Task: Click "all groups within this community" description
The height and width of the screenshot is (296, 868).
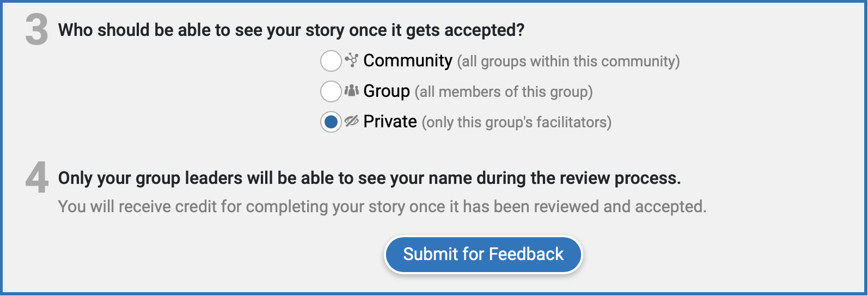Action: tap(569, 61)
